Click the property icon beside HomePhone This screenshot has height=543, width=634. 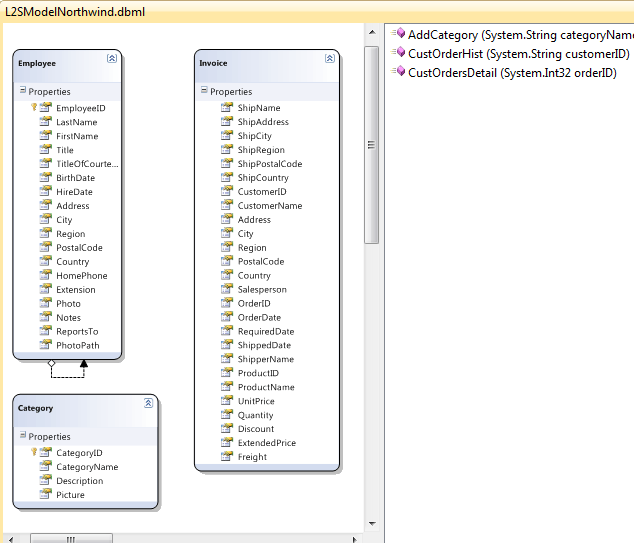(46, 275)
